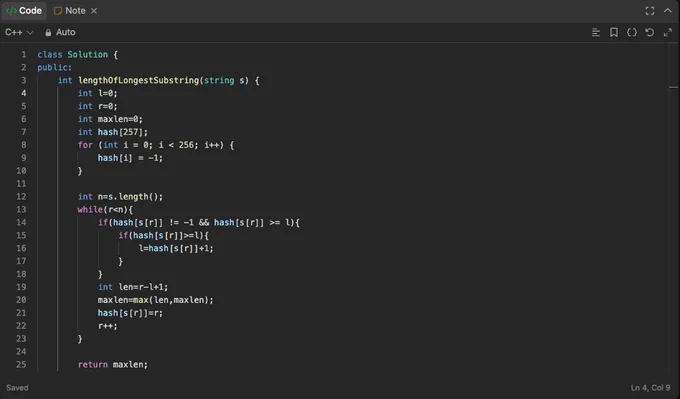Collapse the editor panel with chevron up

coord(668,11)
